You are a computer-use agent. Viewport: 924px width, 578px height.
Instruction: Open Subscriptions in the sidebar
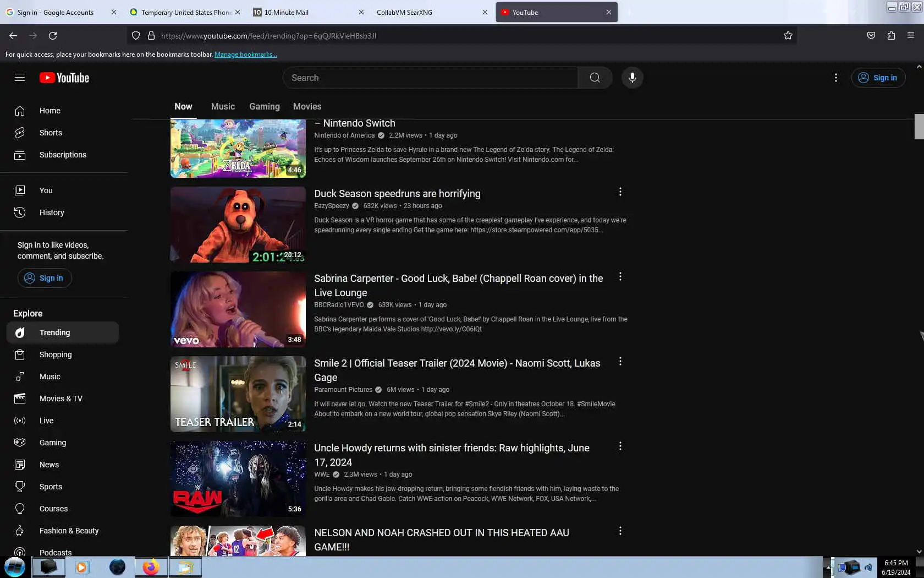64,155
